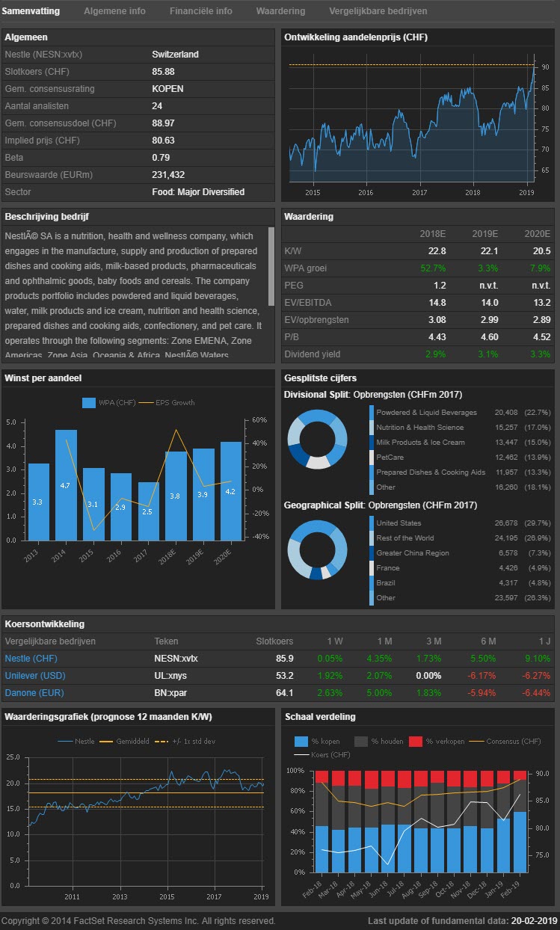Screen dimensions: 560x930
Task: Switch to the Samenvatting tab
Action: point(31,11)
